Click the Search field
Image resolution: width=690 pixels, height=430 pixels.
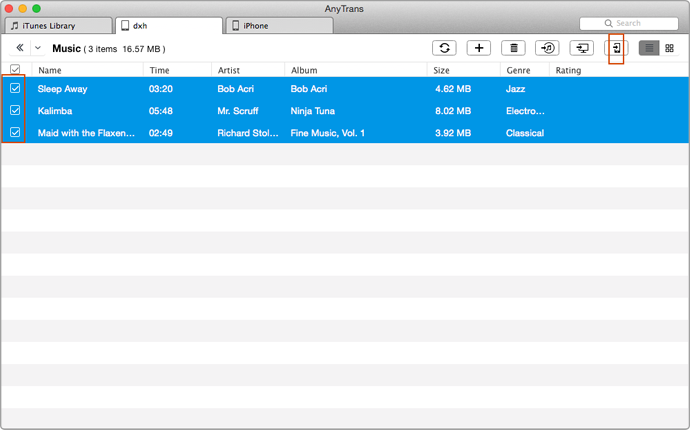tap(629, 23)
